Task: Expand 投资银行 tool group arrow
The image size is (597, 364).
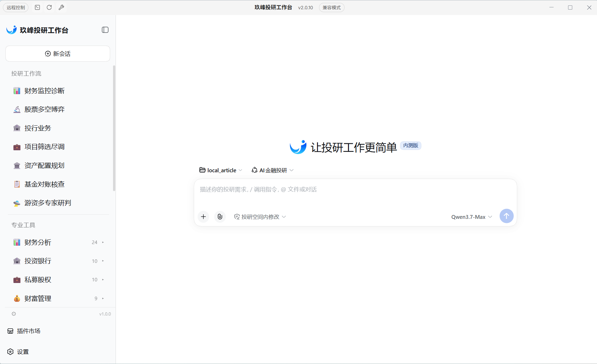Action: coord(103,261)
